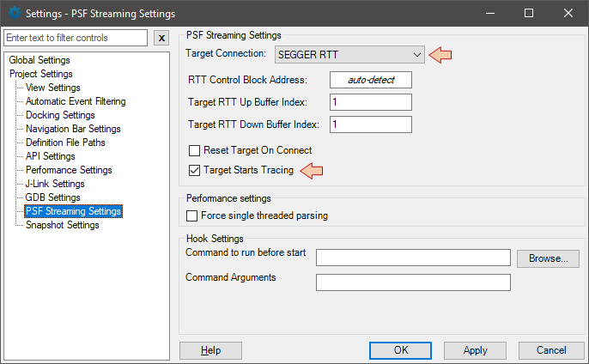Screen dimensions: 589x364
Task: Open the Target Connection dropdown
Action: click(349, 55)
